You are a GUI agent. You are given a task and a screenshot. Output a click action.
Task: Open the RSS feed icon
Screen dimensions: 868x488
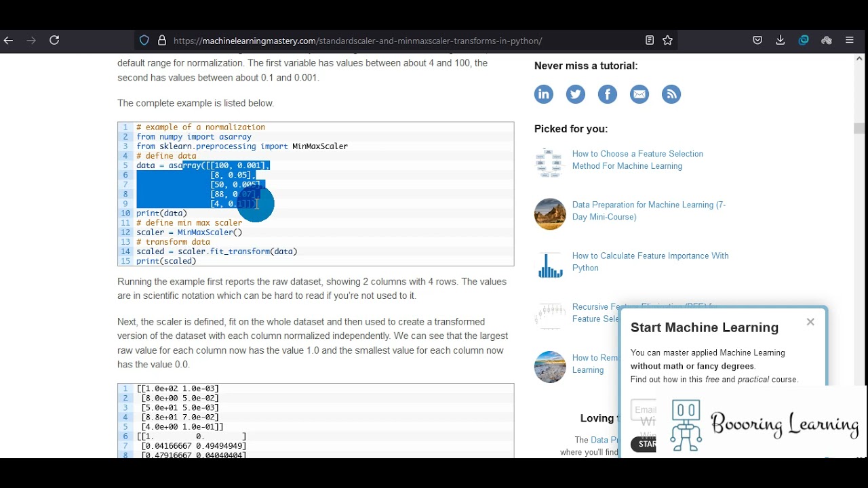[671, 94]
